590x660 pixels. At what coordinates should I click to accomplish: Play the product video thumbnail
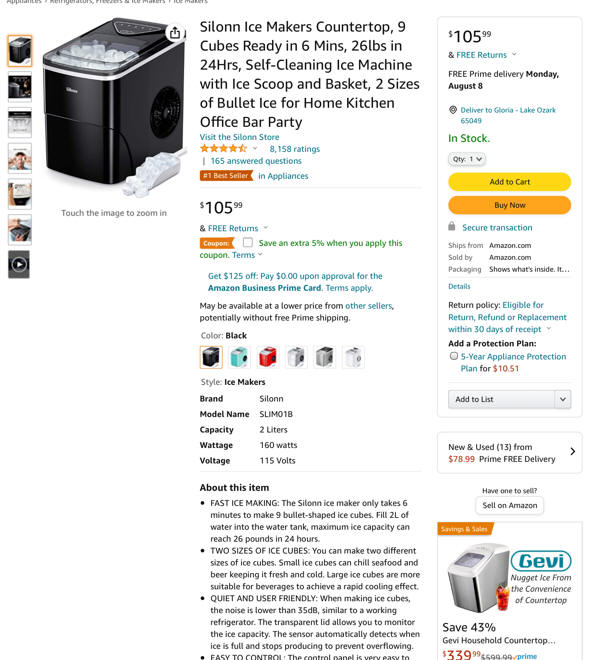[x=19, y=264]
